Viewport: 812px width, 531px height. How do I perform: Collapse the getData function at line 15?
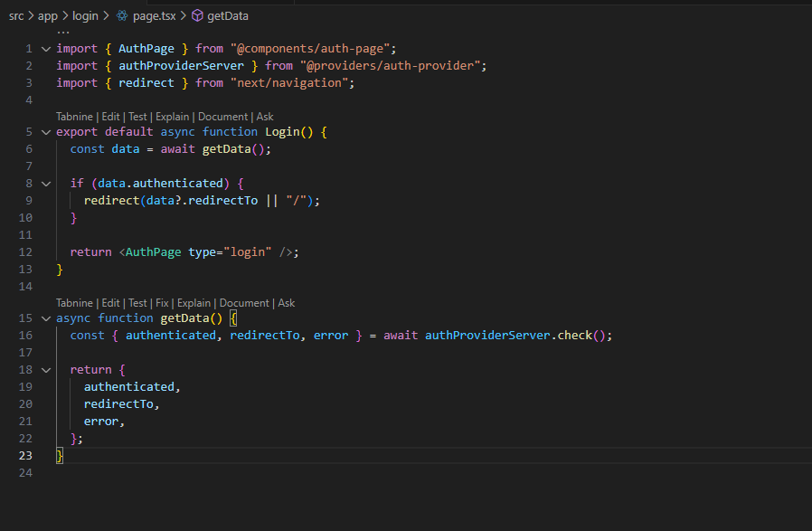[x=46, y=318]
